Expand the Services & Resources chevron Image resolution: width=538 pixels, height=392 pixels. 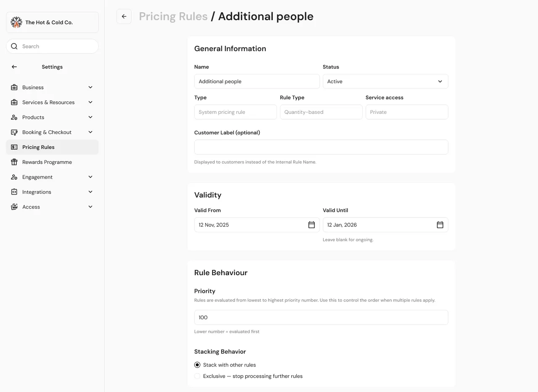pos(90,102)
